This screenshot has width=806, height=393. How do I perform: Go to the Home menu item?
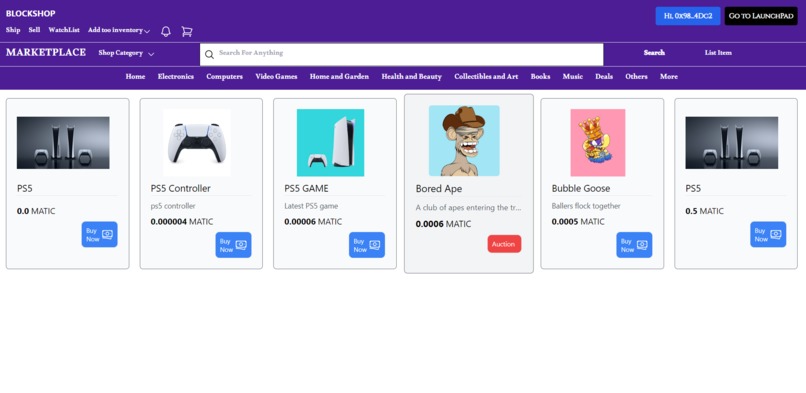pos(135,77)
